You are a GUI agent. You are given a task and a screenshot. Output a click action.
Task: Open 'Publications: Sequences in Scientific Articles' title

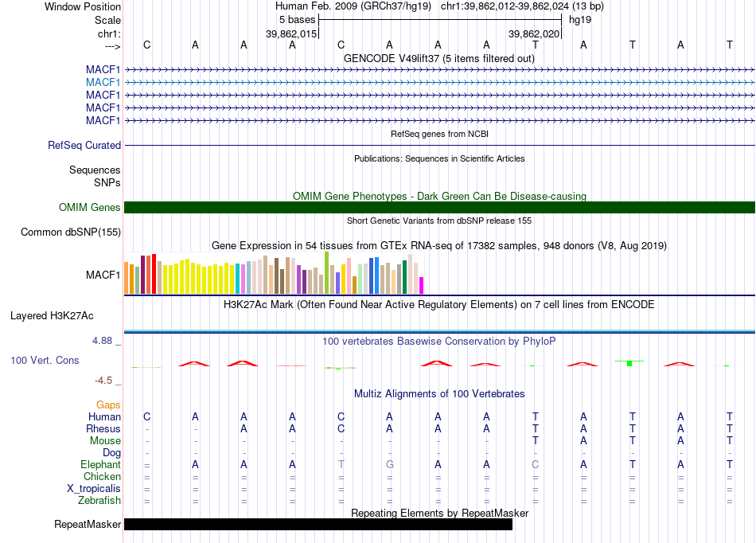point(439,158)
